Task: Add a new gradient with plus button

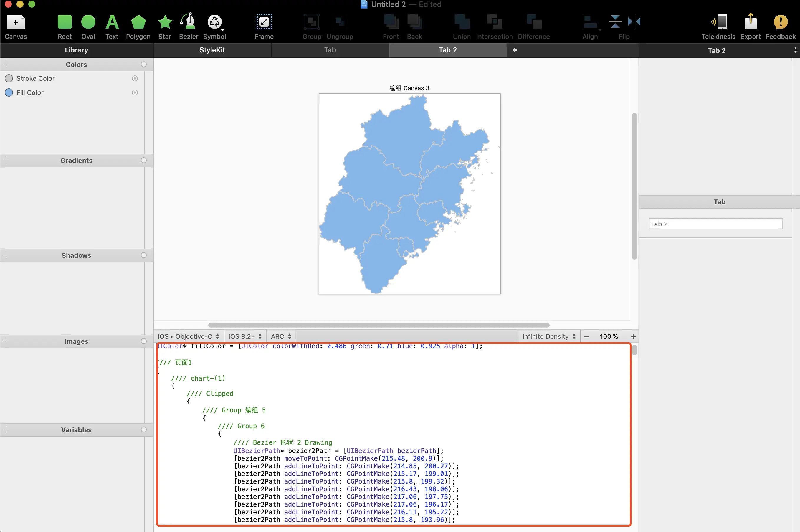Action: pos(6,160)
